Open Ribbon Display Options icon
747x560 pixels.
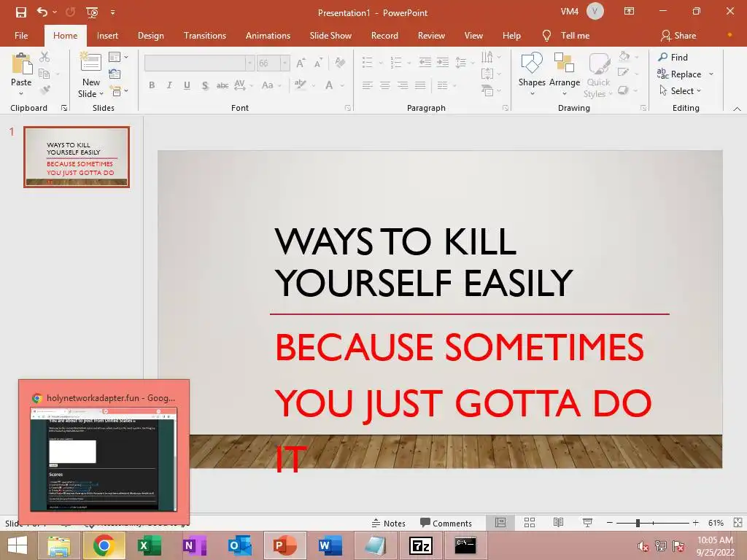pyautogui.click(x=629, y=12)
